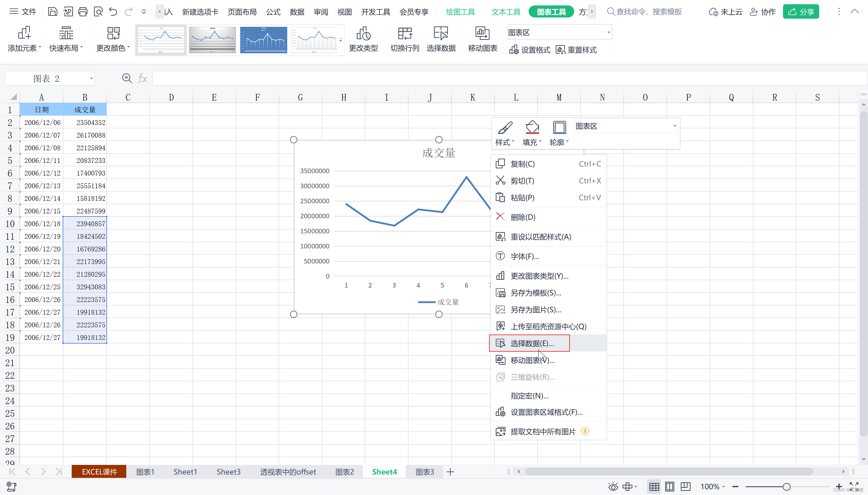Click the Print Preview icon
This screenshot has width=868, height=495.
tap(98, 12)
